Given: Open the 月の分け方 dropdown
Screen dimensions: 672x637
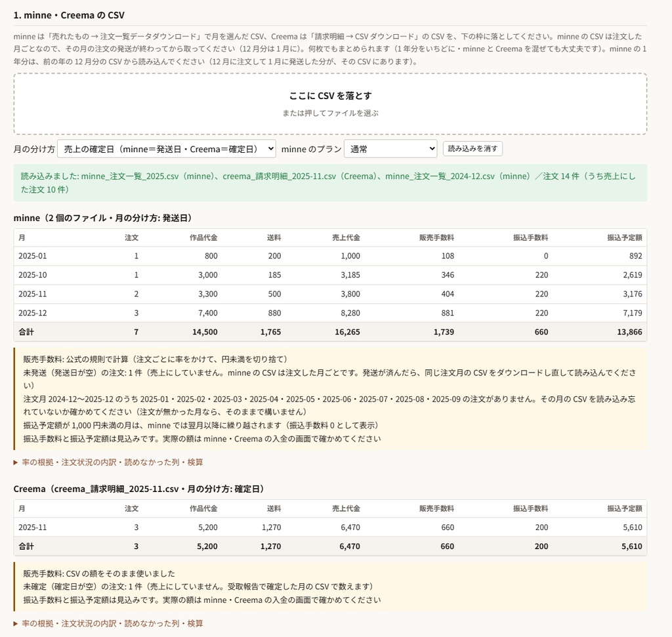Looking at the screenshot, I should [167, 149].
